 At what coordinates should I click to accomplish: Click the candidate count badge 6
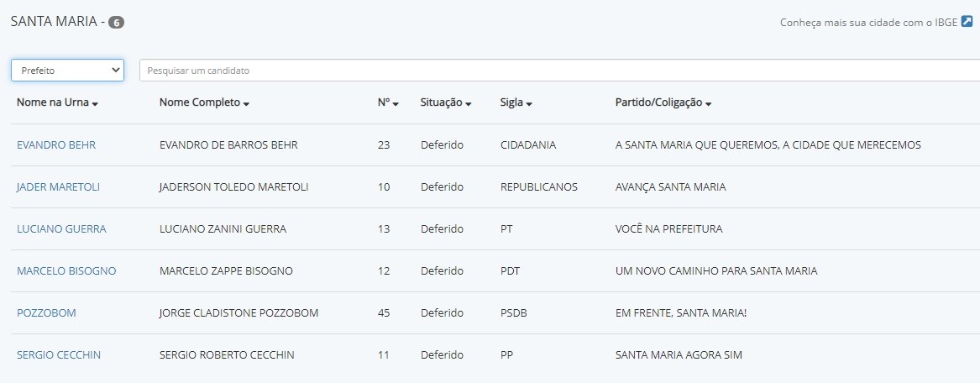[x=116, y=23]
